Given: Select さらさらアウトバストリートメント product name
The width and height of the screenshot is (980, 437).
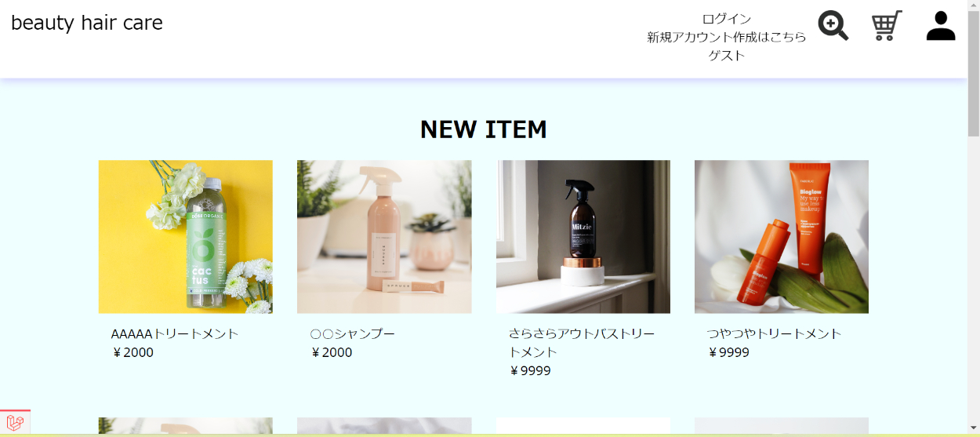Looking at the screenshot, I should (583, 343).
